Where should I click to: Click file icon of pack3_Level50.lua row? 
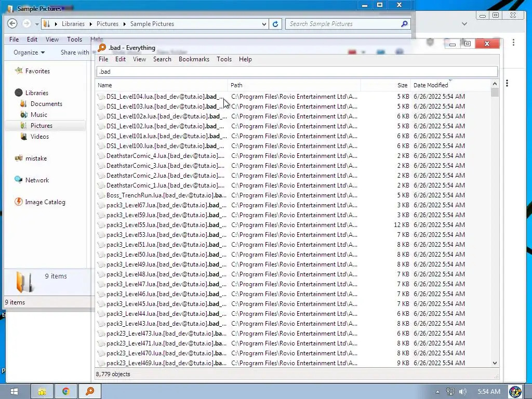coord(101,255)
